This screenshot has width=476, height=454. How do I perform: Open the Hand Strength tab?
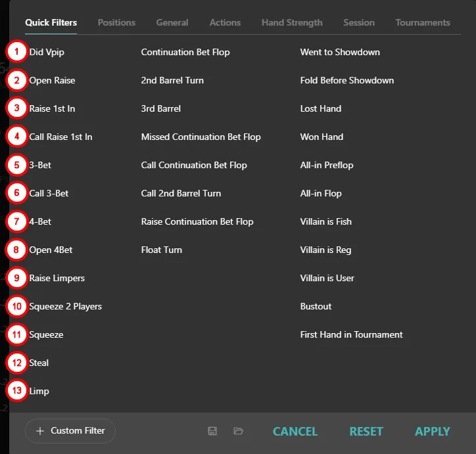(x=292, y=22)
